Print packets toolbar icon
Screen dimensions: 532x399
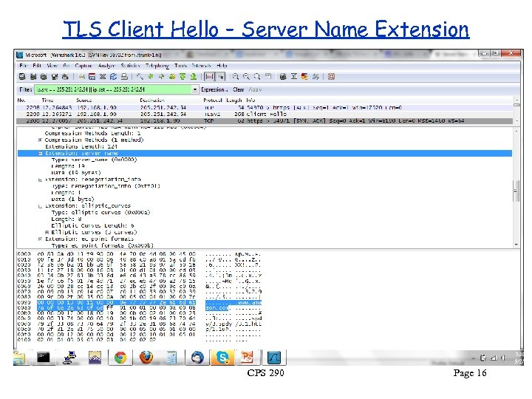pos(124,77)
